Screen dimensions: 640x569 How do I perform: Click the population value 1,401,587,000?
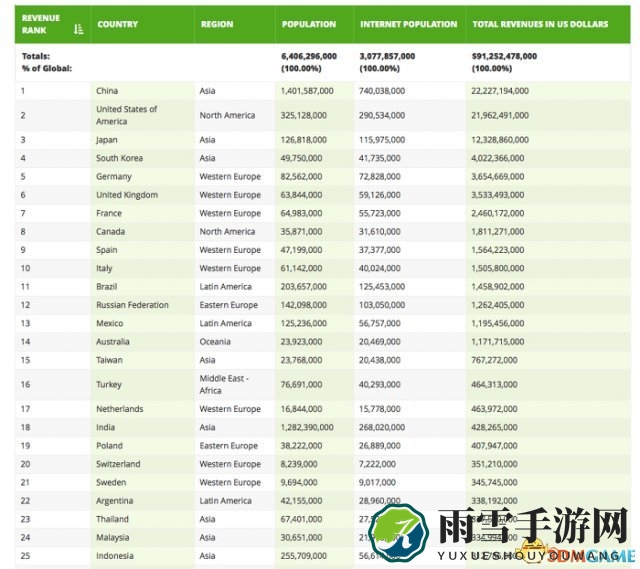point(307,91)
